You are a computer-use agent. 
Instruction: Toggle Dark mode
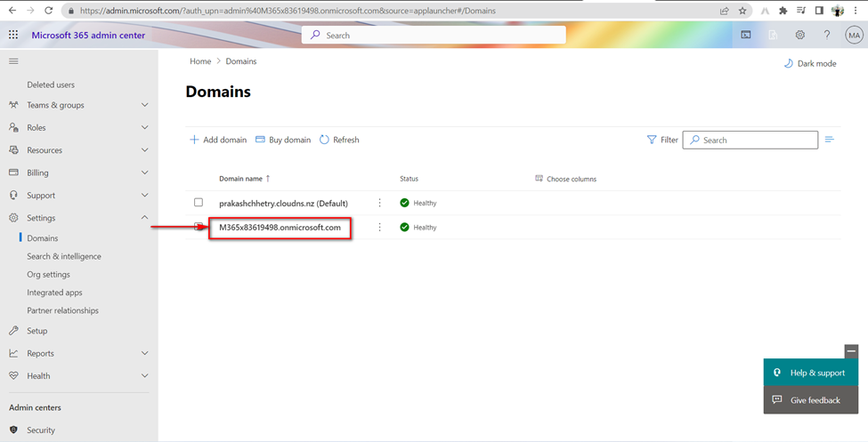810,64
